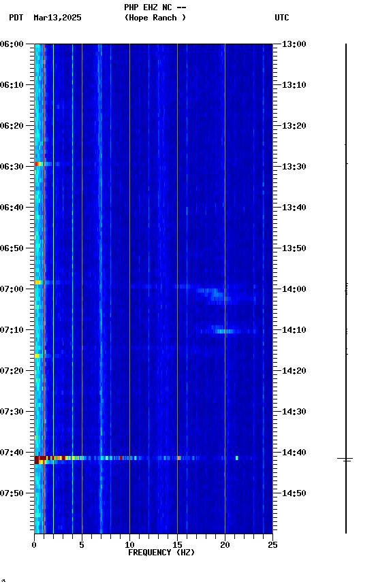
Task: Click the 07:50 PDT time label
Action: [12, 493]
